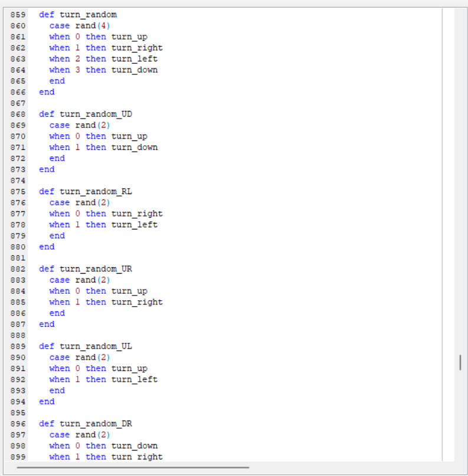Image resolution: width=468 pixels, height=476 pixels.
Task: Click 'turn_left' on line 878
Action: tap(135, 225)
